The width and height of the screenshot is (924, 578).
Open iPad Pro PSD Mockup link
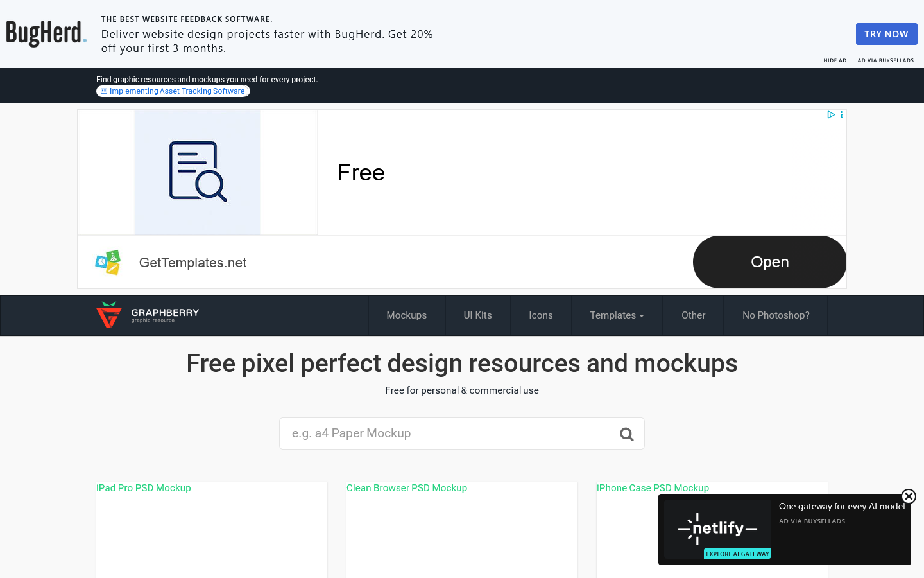point(144,488)
